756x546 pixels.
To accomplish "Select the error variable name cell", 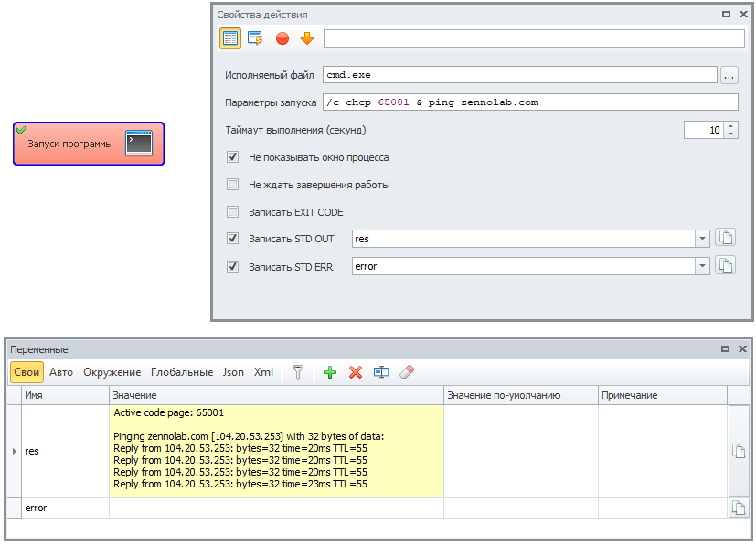I will [x=65, y=508].
